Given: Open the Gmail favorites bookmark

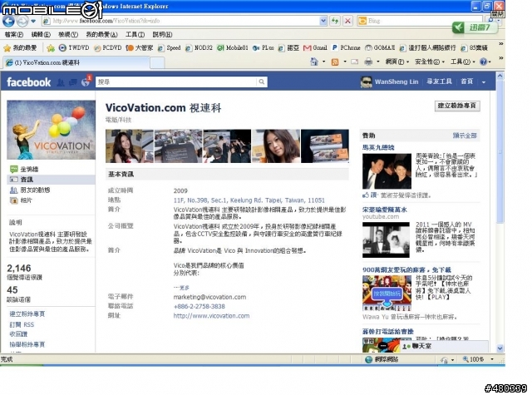Looking at the screenshot, I should point(315,48).
